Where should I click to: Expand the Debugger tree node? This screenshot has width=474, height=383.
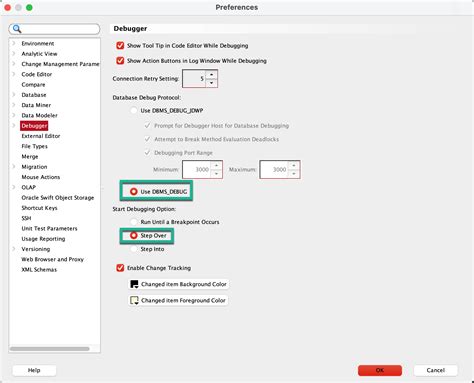(14, 126)
